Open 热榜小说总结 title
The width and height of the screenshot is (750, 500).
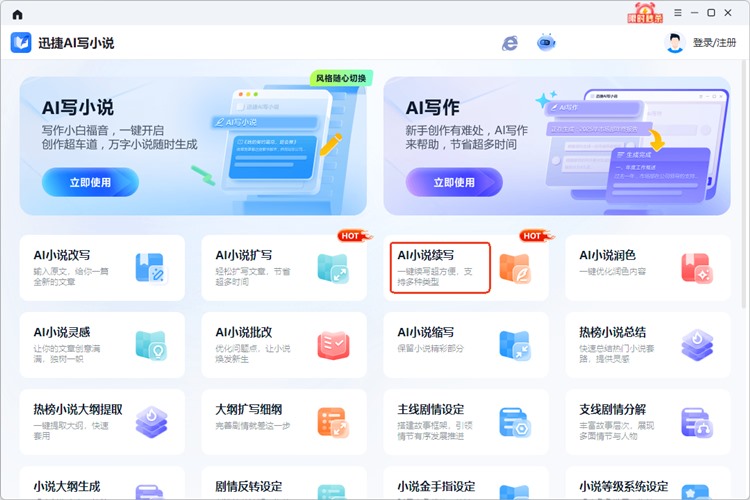(x=612, y=332)
